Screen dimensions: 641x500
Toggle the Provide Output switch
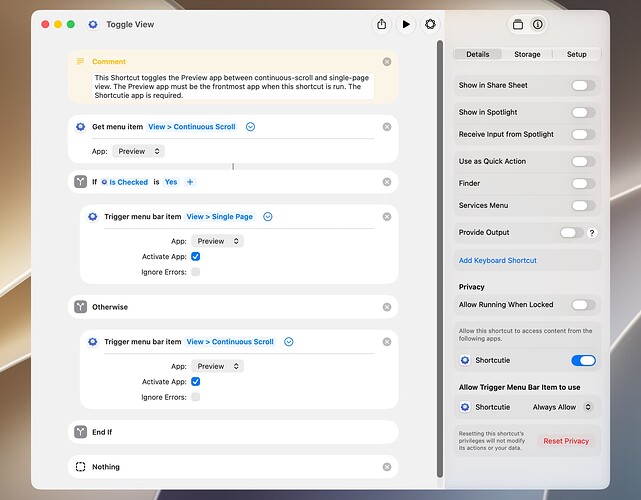pyautogui.click(x=572, y=233)
